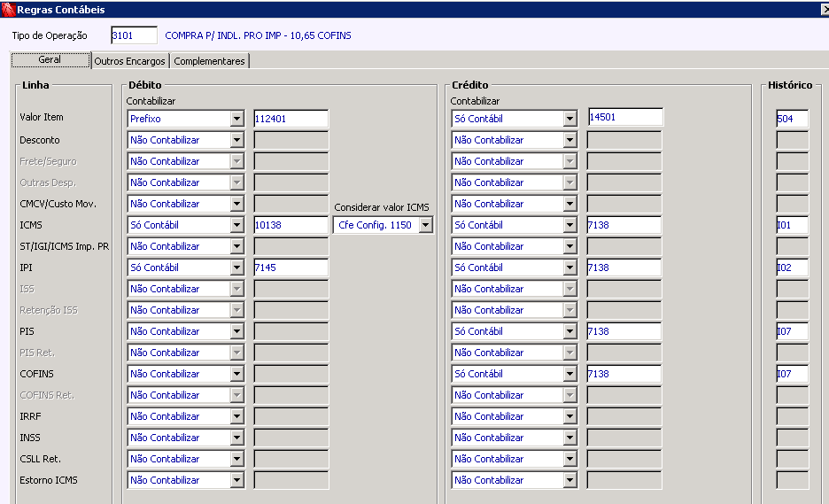Click the Valor Item crédito account field 14501
Image resolution: width=829 pixels, height=504 pixels.
[x=625, y=118]
